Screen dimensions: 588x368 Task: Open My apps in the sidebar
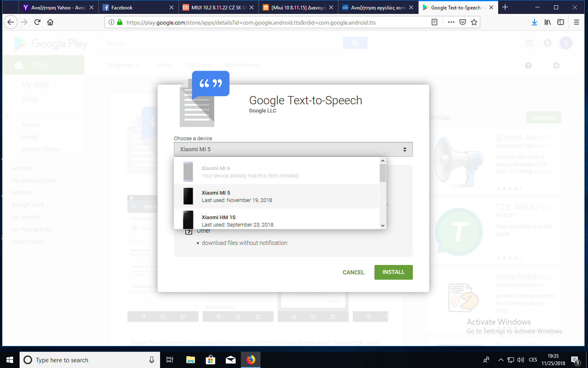tap(36, 85)
